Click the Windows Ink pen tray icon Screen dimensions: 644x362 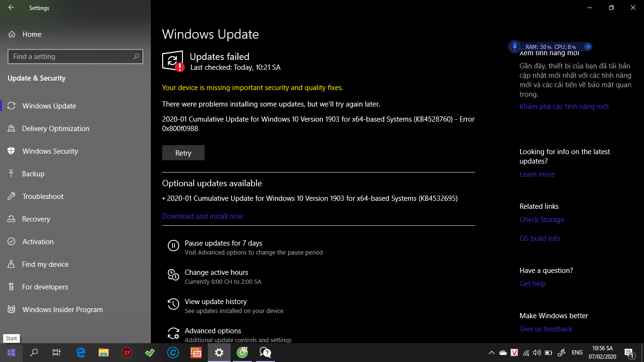tap(561, 353)
